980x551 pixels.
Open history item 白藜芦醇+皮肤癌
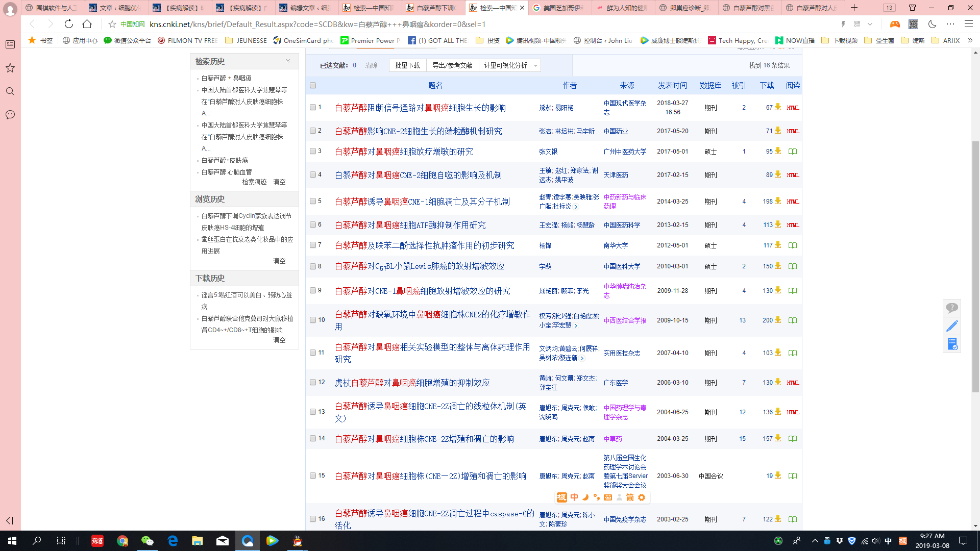click(225, 160)
